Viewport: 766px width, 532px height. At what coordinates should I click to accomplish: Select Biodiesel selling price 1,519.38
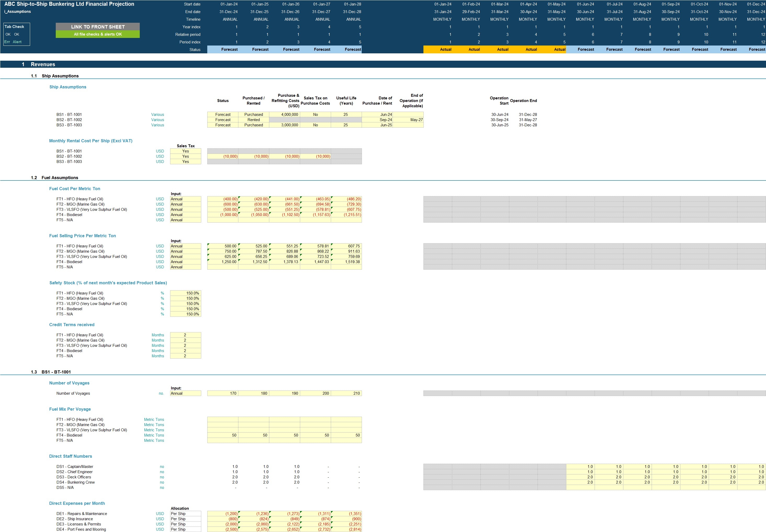346,262
